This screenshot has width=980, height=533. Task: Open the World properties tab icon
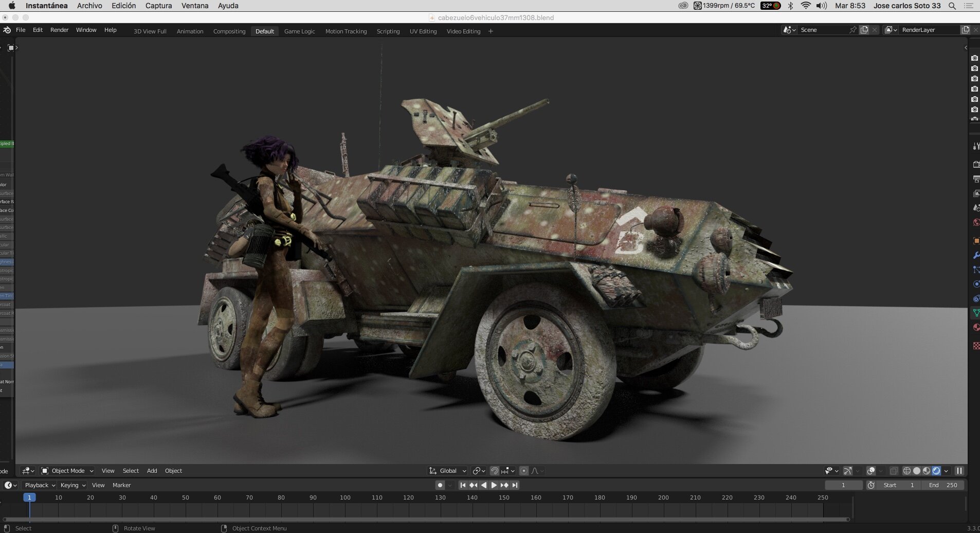coord(975,222)
